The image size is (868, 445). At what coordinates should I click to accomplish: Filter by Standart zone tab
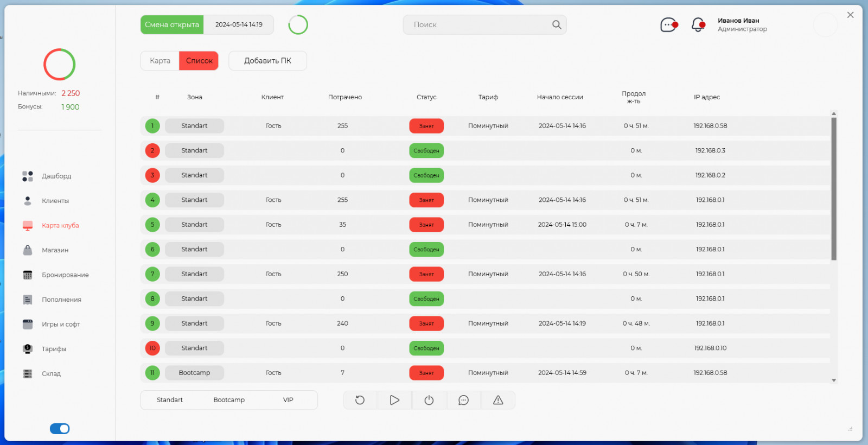point(170,400)
